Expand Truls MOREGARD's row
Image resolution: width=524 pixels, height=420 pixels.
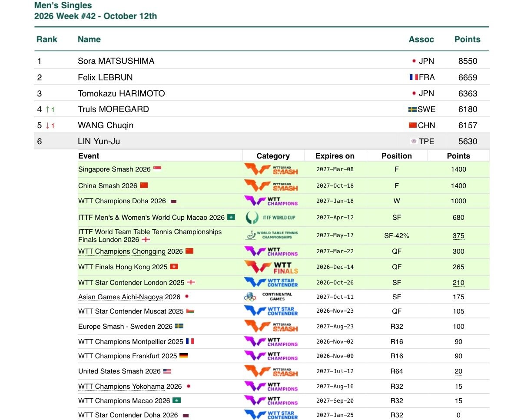262,109
